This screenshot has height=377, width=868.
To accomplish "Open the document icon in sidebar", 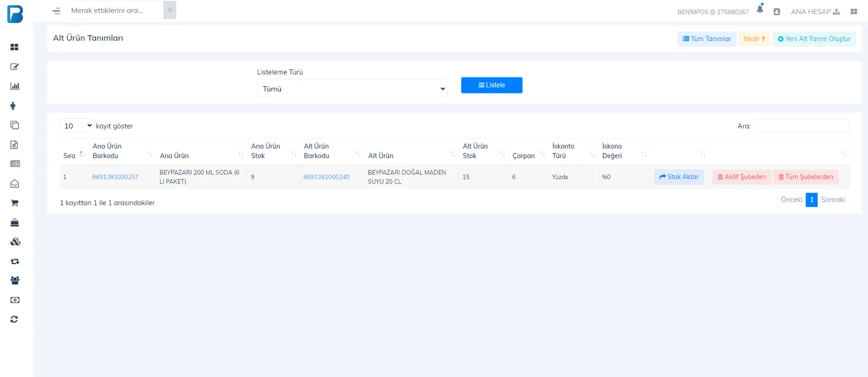I will coord(14,145).
